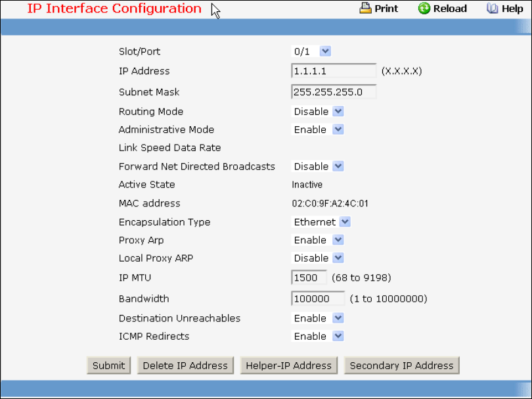Click the (1 to 10000000) range hint
The width and height of the screenshot is (532, 399).
click(x=388, y=299)
